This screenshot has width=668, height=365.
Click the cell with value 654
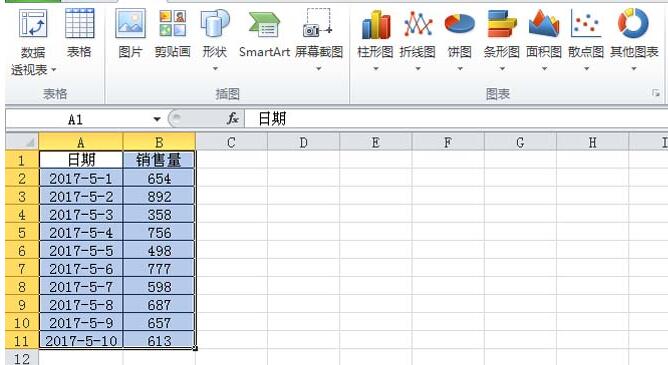point(159,178)
